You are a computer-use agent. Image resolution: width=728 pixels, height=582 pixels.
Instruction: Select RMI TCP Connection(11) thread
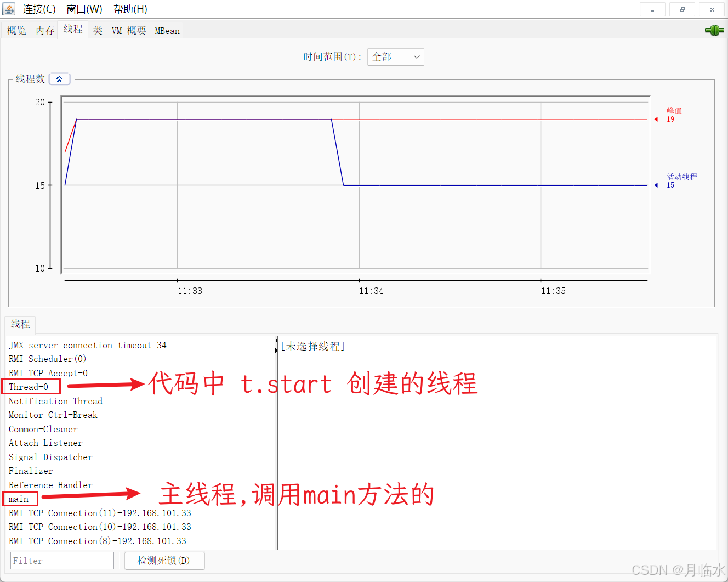(x=100, y=513)
